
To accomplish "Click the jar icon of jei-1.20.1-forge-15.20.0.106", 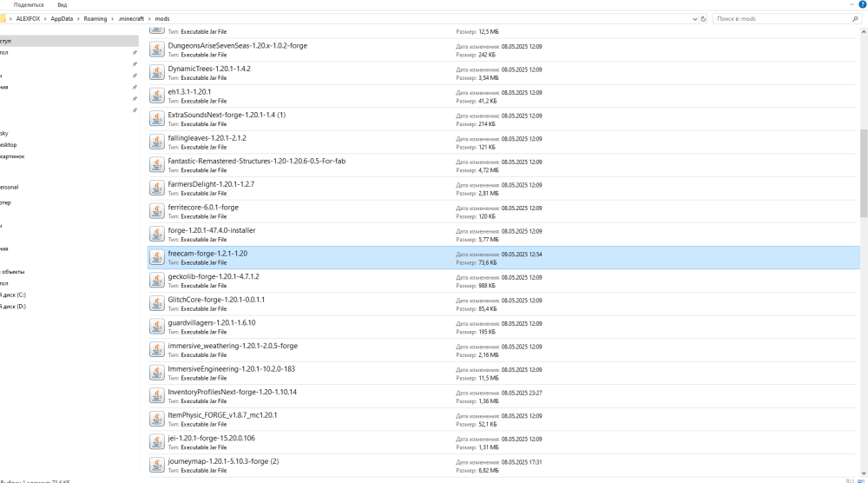I will click(x=156, y=442).
